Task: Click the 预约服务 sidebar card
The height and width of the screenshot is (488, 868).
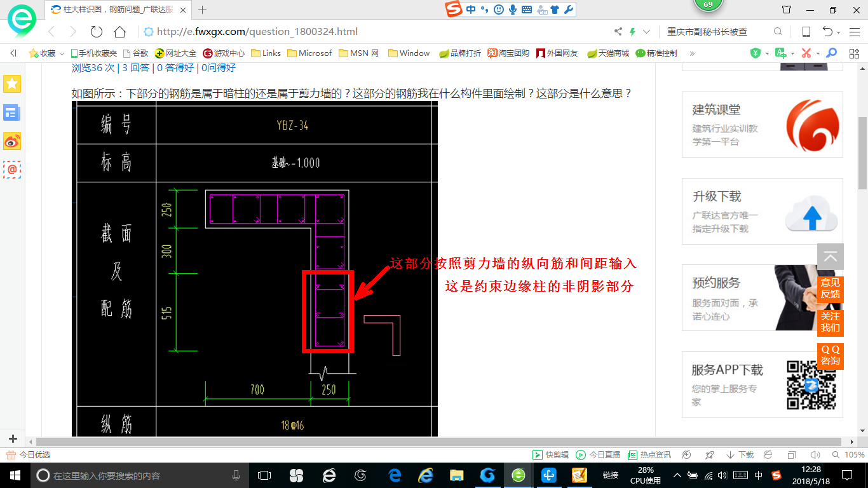Action: coord(763,297)
